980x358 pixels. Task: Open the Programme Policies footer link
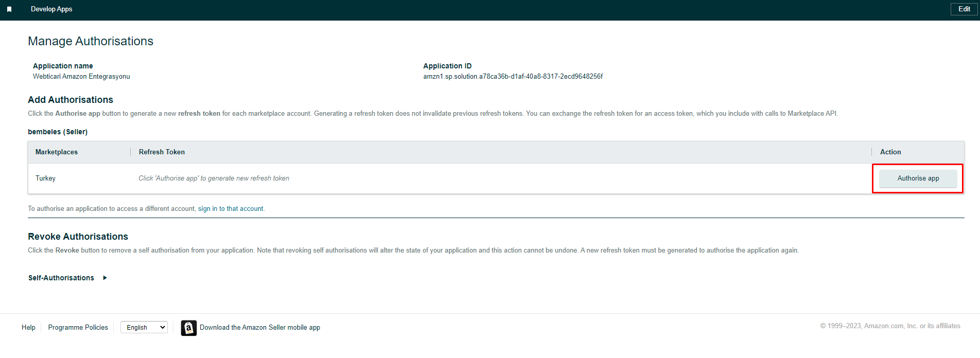point(78,328)
